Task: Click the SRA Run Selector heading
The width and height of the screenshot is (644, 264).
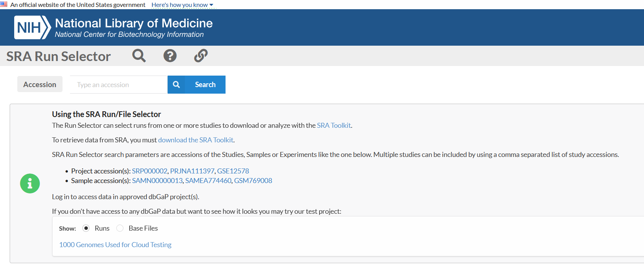Action: (59, 56)
